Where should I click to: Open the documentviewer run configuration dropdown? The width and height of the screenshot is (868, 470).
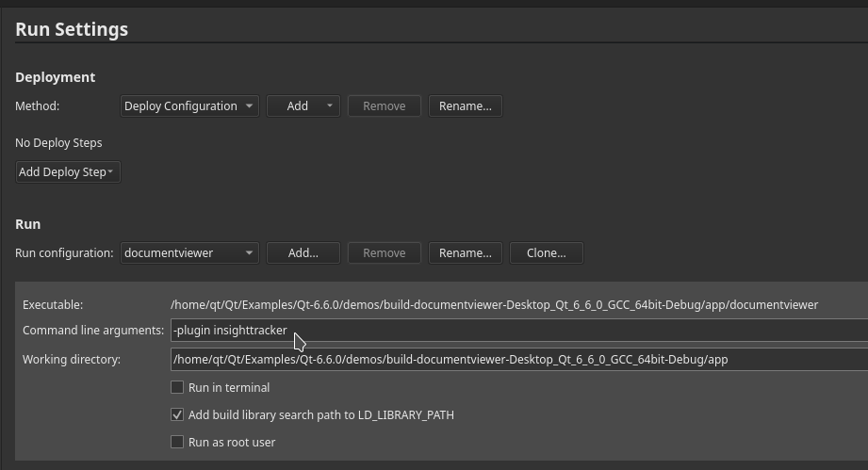[x=189, y=253]
